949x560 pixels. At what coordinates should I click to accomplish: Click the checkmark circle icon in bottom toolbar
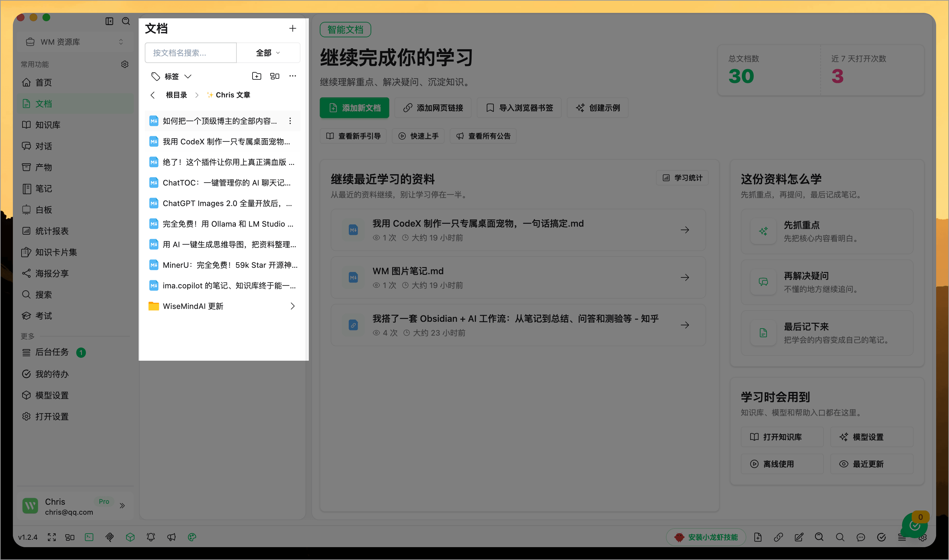pyautogui.click(x=881, y=537)
